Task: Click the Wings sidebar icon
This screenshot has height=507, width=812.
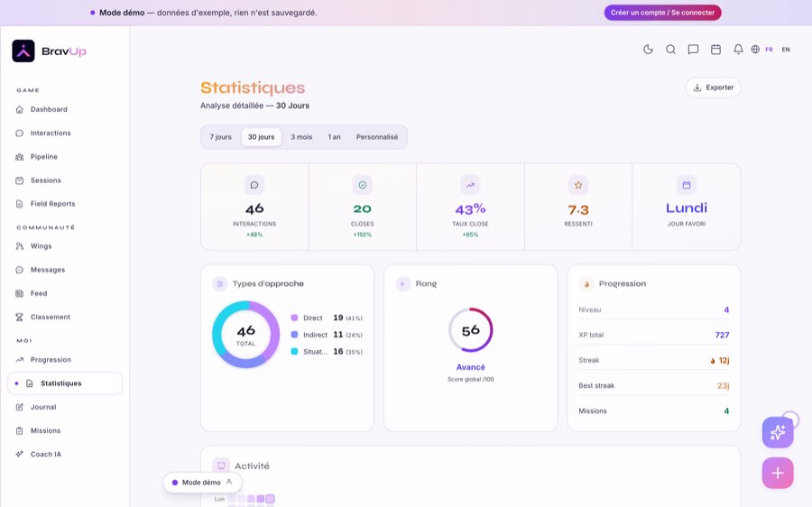Action: tap(20, 246)
